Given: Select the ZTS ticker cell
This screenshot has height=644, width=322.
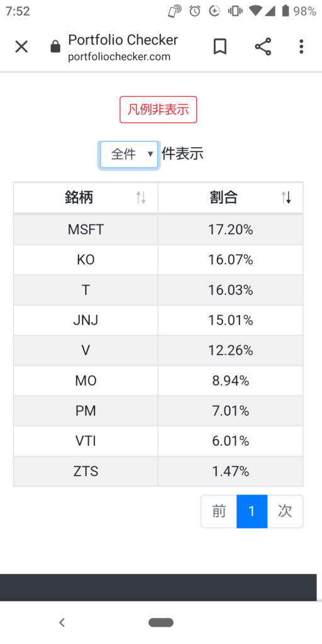Looking at the screenshot, I should click(86, 471).
